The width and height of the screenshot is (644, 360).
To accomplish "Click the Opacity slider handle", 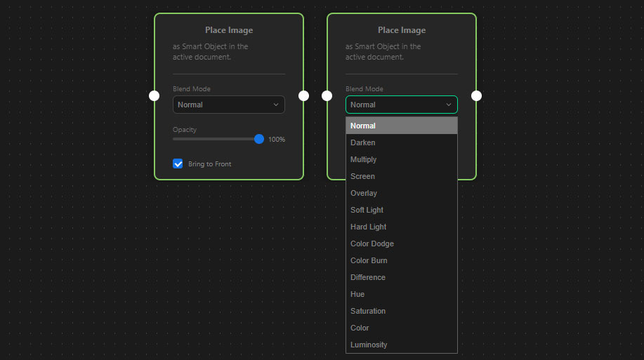I will point(259,139).
